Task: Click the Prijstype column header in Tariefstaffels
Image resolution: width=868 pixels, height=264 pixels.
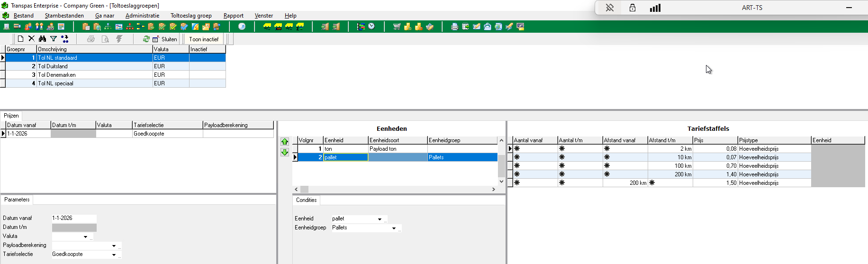Action: 775,140
